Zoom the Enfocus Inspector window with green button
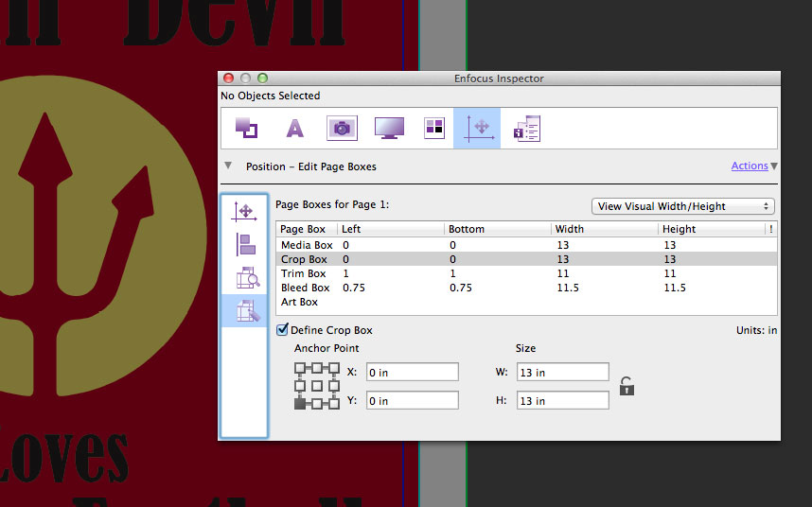Image resolution: width=812 pixels, height=507 pixels. pos(262,79)
